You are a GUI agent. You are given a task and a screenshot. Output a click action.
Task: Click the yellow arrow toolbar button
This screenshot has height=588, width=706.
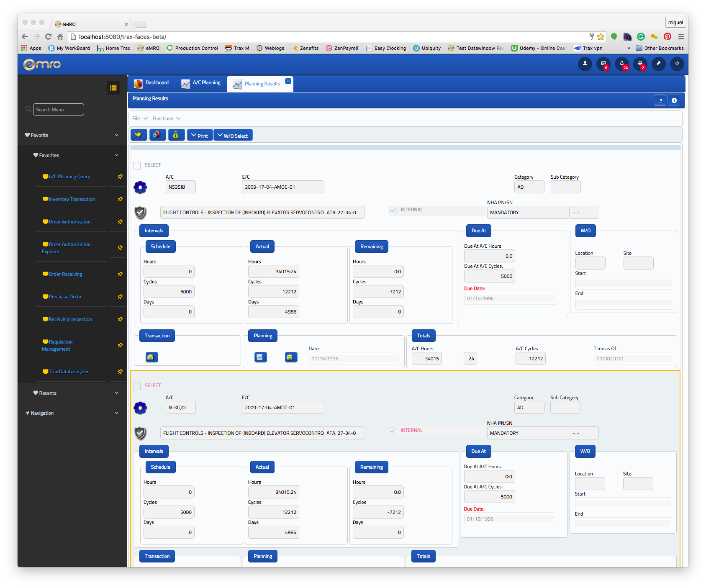coord(139,135)
